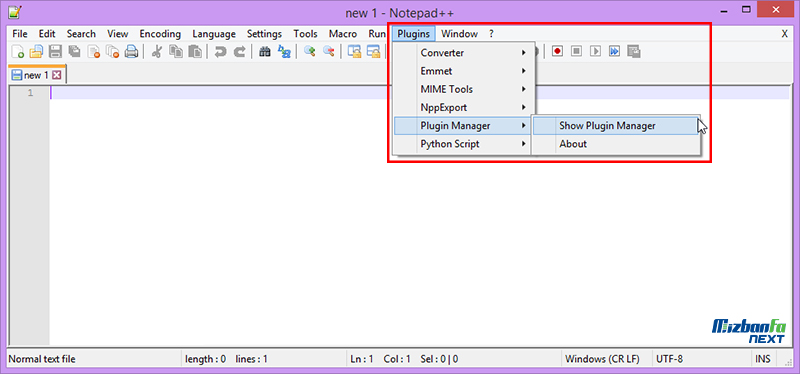Viewport: 800px width, 374px height.
Task: Open the Window menu
Action: 459,34
